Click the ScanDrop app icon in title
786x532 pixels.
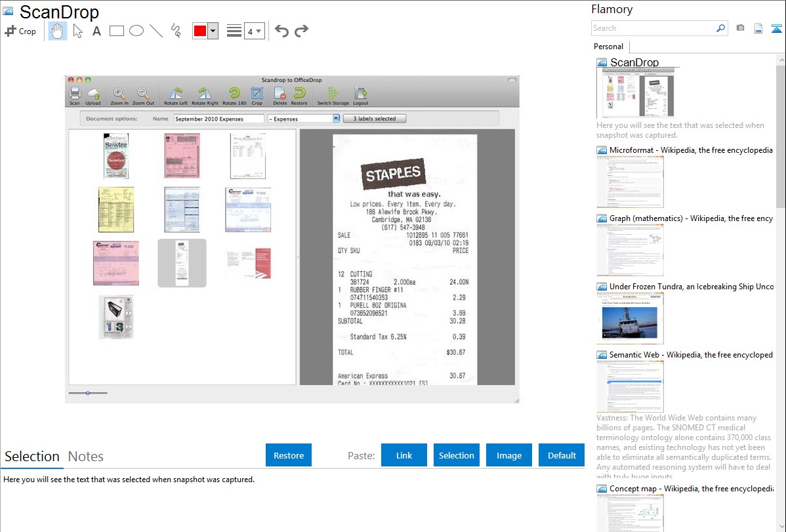[x=8, y=11]
